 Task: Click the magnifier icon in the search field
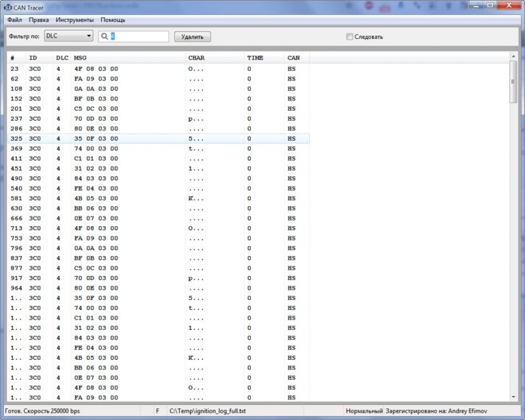point(105,36)
